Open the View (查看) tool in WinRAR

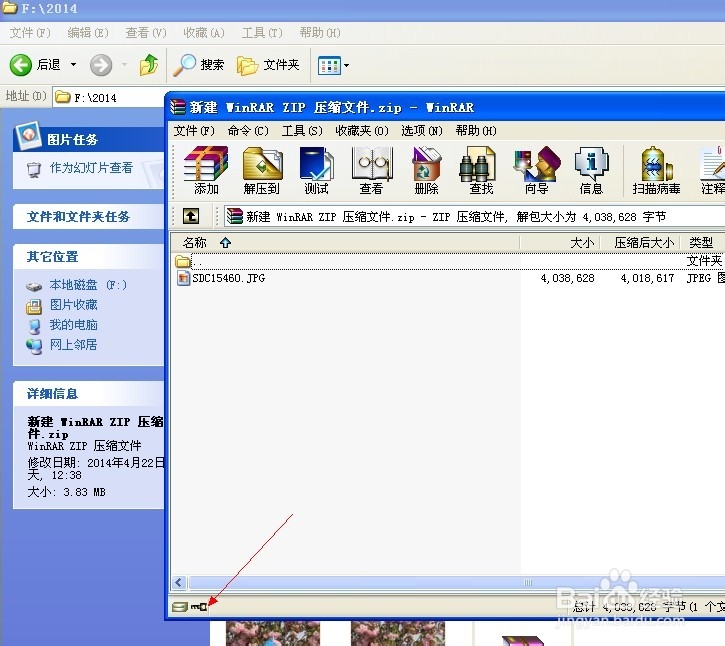pos(372,170)
